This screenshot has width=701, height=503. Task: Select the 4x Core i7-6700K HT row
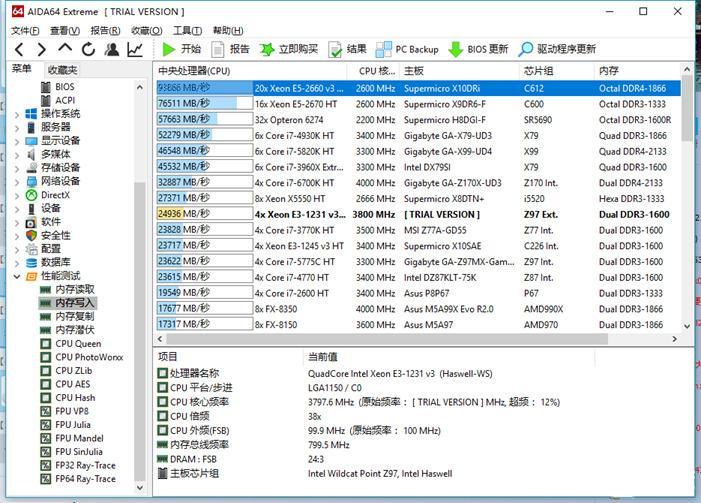coord(418,183)
